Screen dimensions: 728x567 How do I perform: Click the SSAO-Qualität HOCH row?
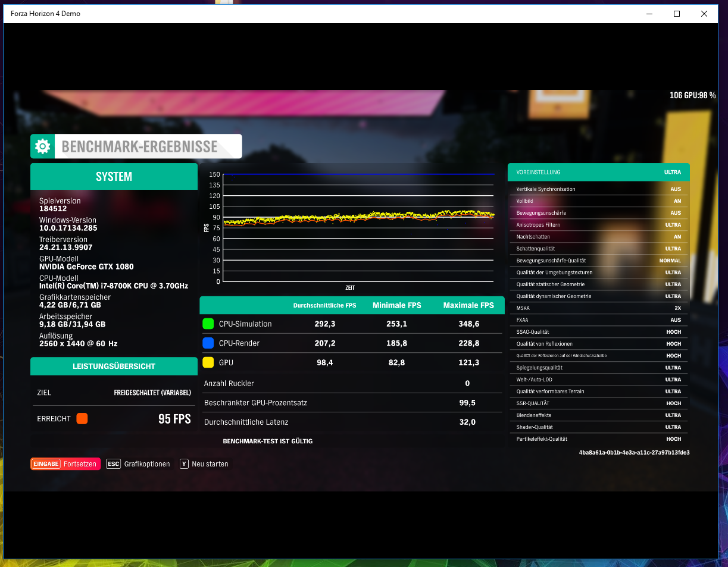pos(598,332)
